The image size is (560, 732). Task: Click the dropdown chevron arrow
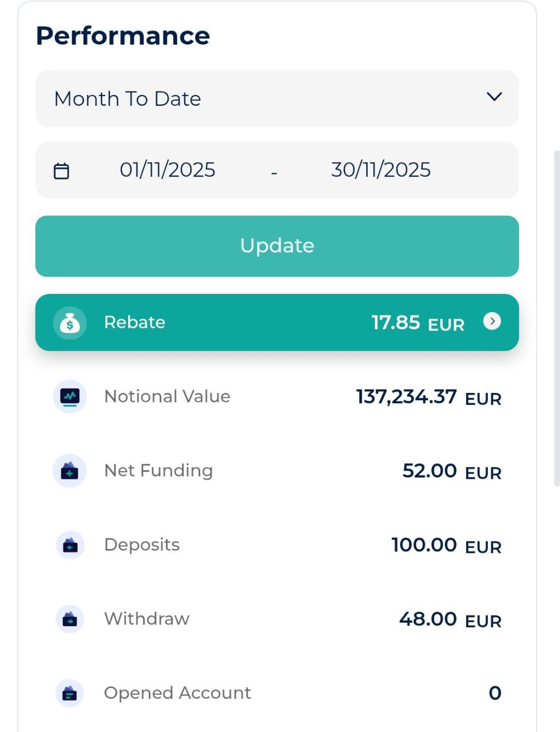494,97
